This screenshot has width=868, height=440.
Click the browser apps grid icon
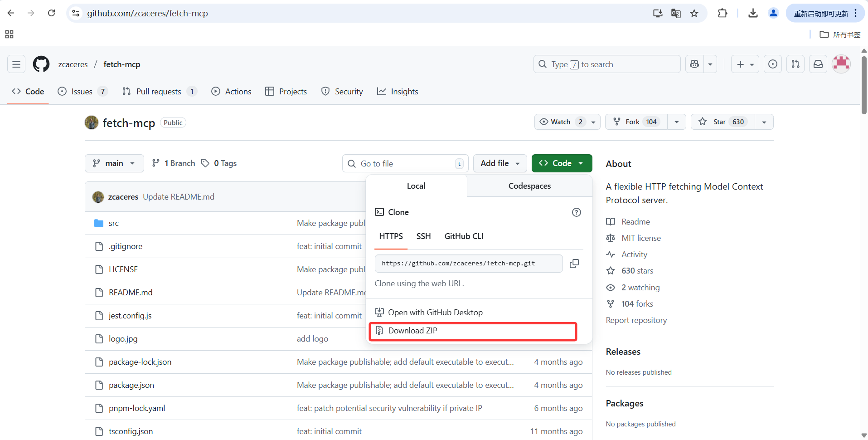coord(9,34)
